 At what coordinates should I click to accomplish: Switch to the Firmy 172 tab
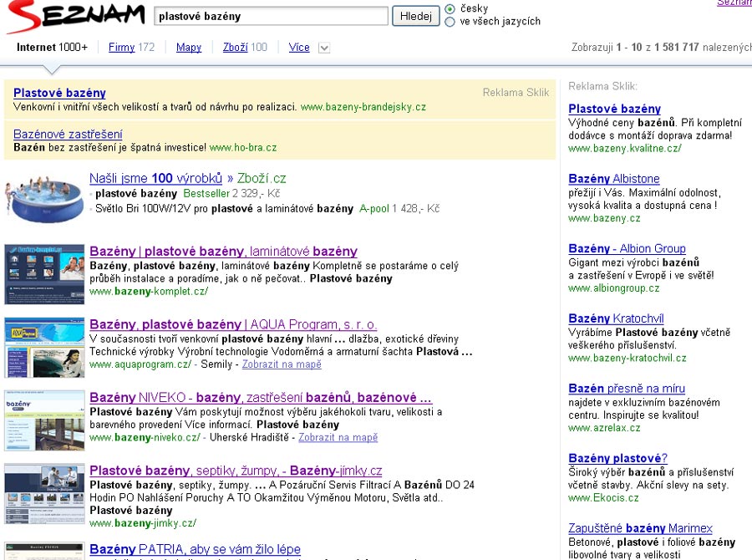click(131, 47)
